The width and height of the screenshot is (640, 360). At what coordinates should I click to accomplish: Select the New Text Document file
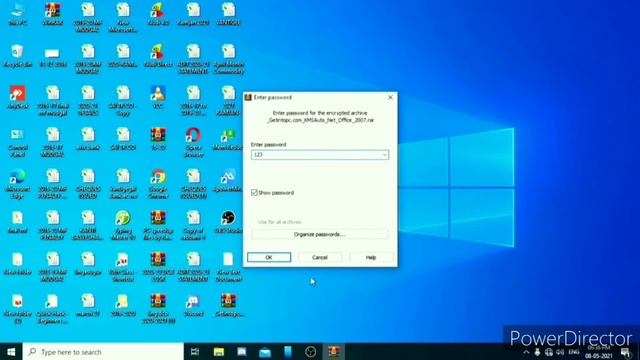click(x=229, y=267)
